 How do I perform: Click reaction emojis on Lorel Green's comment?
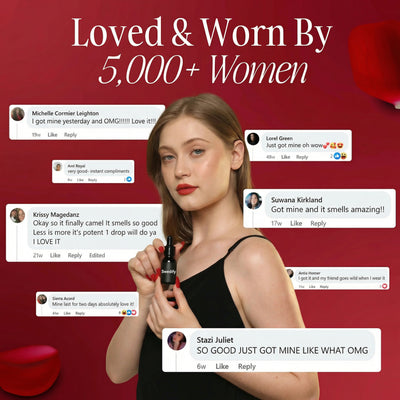tap(340, 156)
